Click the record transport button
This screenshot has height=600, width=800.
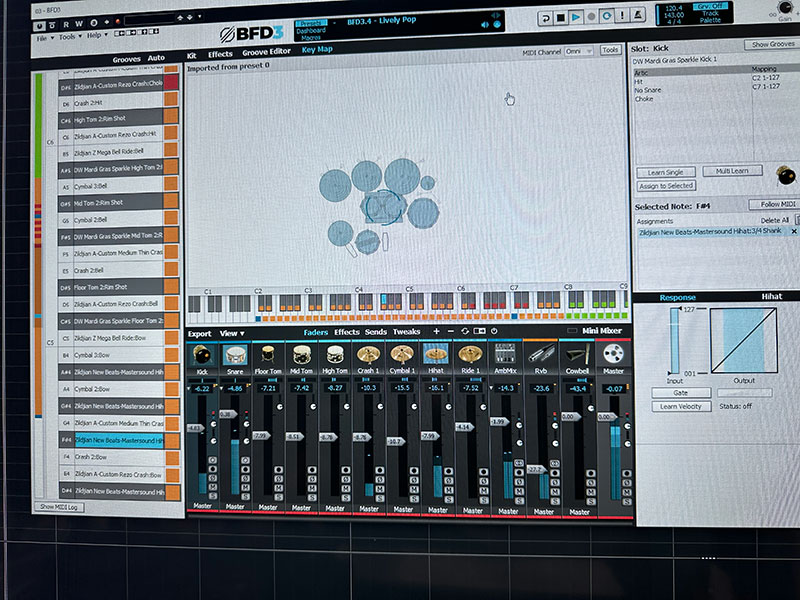(x=591, y=17)
